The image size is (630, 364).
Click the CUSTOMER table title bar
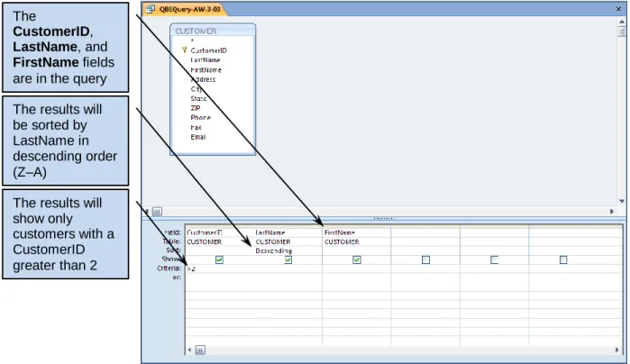tap(213, 31)
